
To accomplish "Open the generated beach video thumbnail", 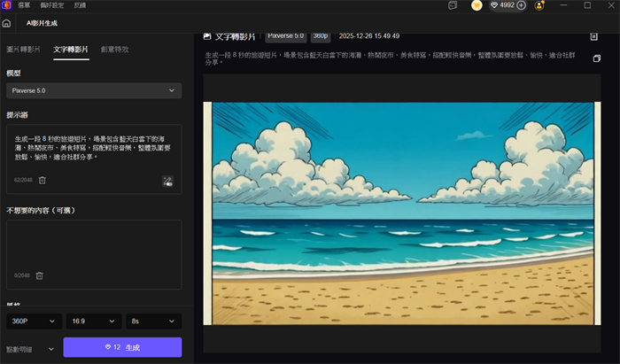I will point(402,213).
